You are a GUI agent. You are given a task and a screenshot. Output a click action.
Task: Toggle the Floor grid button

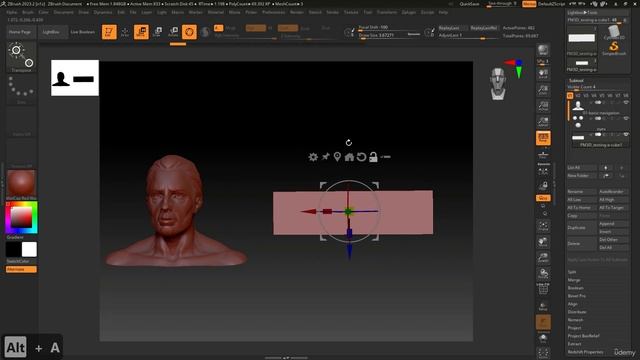(543, 155)
